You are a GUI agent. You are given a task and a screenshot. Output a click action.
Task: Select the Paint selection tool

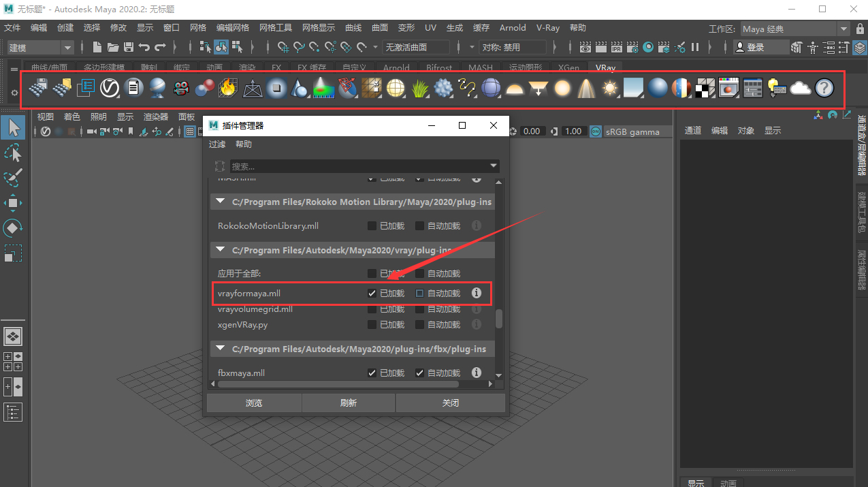coord(13,178)
